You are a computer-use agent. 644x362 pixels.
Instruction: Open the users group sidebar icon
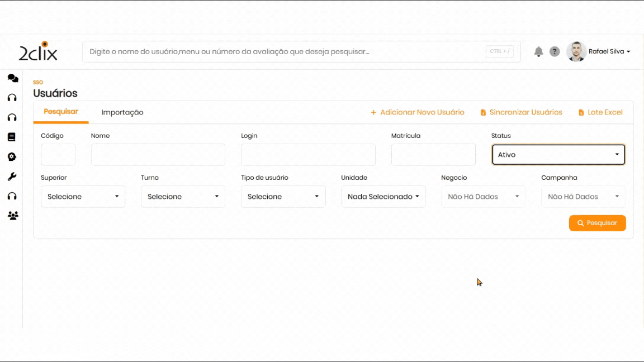point(12,216)
